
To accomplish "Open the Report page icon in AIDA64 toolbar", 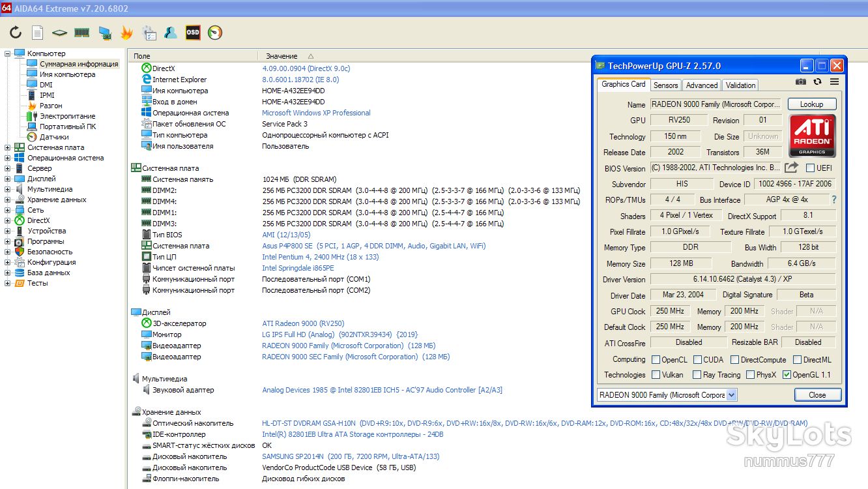I will [38, 33].
